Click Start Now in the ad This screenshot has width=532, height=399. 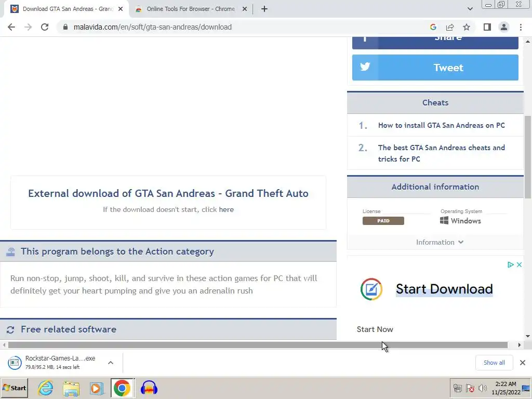click(375, 329)
